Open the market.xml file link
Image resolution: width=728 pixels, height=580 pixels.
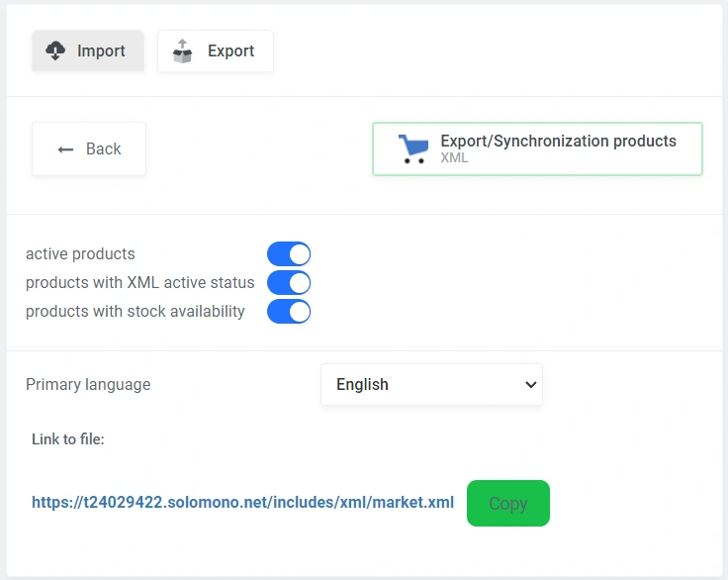(242, 503)
